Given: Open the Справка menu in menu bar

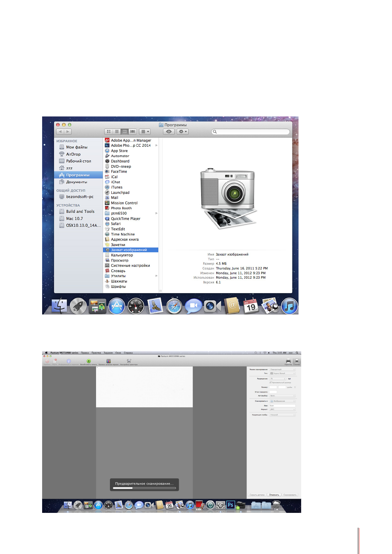Looking at the screenshot, I should click(128, 353).
